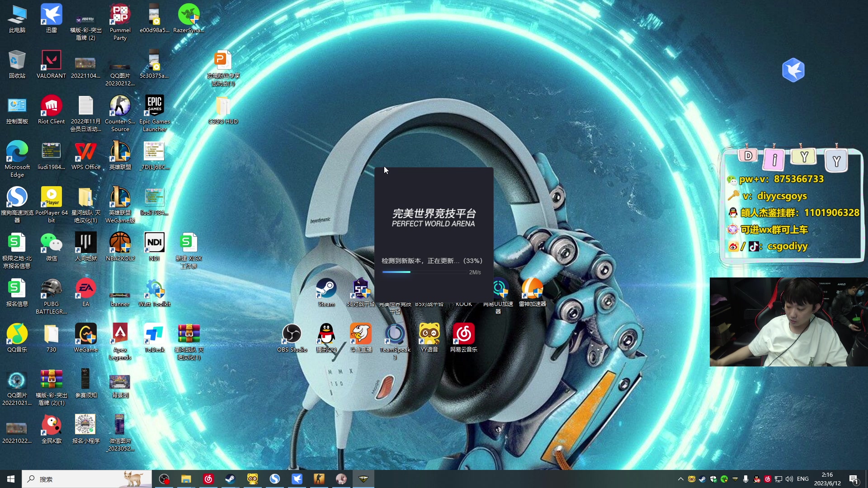Launch the 斗鱼直播 desktop shortcut
868x488 pixels.
click(361, 338)
